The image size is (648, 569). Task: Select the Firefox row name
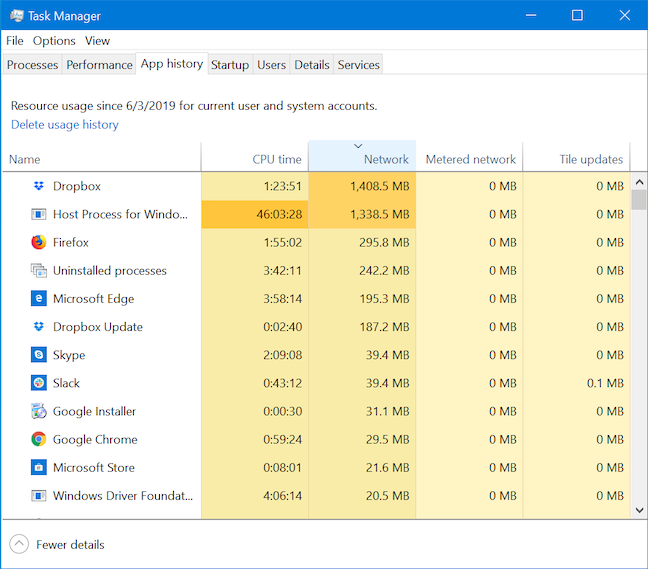(71, 242)
